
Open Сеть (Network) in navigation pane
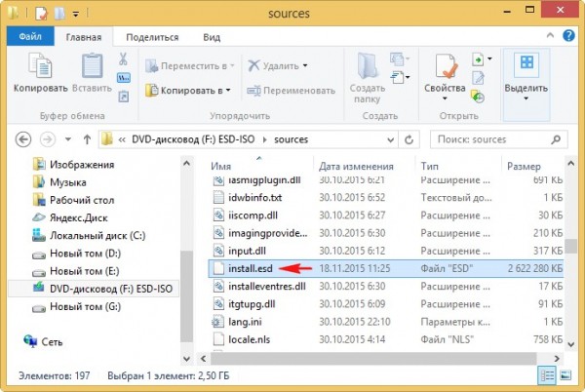click(43, 341)
